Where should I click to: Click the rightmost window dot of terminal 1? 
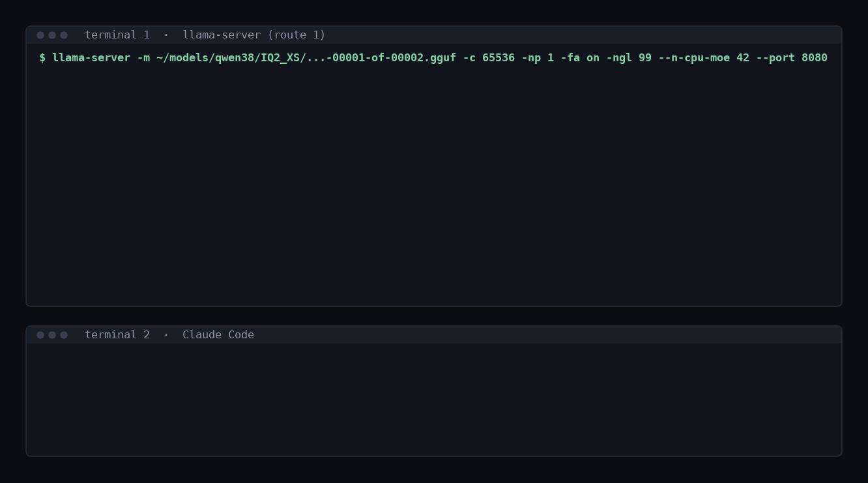(x=64, y=35)
